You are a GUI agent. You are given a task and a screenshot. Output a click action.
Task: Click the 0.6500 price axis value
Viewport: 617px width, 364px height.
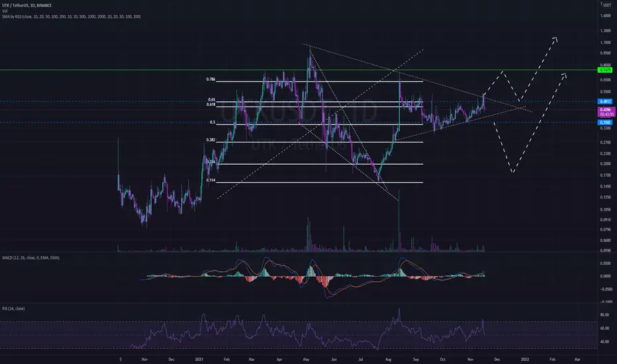pyautogui.click(x=606, y=80)
